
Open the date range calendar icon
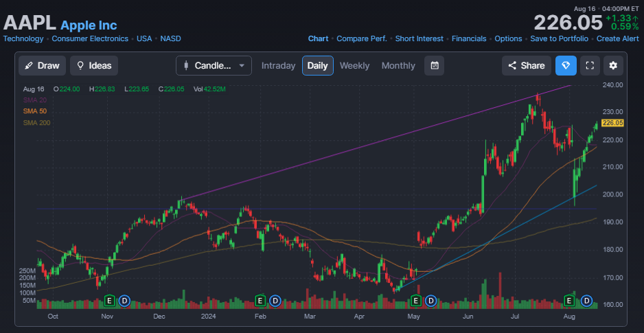tap(435, 66)
